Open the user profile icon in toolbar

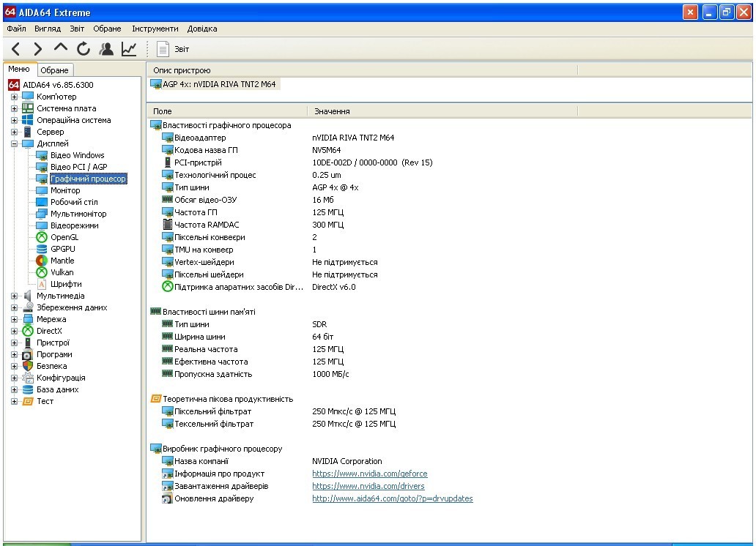click(106, 49)
